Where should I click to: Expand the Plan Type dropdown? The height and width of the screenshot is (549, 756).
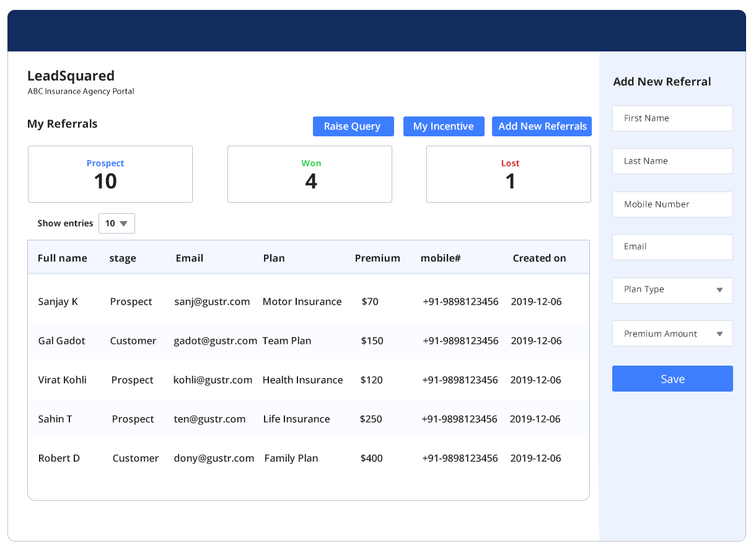[x=672, y=290]
